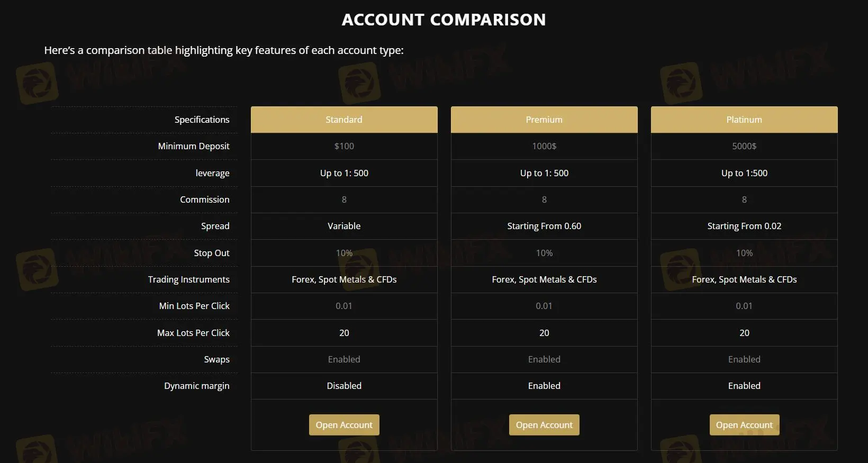The width and height of the screenshot is (868, 463).
Task: Select the Dynamic margin Enabled cell under Platinum
Action: coord(744,386)
